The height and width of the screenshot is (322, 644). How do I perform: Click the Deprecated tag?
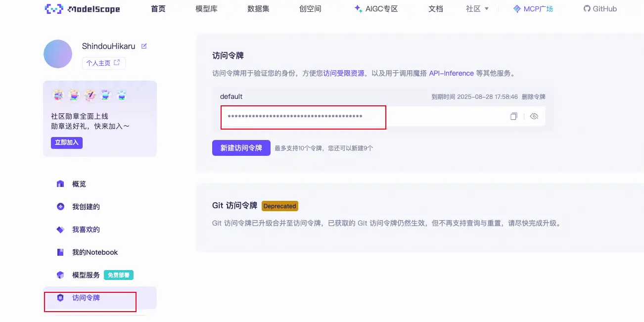tap(280, 206)
